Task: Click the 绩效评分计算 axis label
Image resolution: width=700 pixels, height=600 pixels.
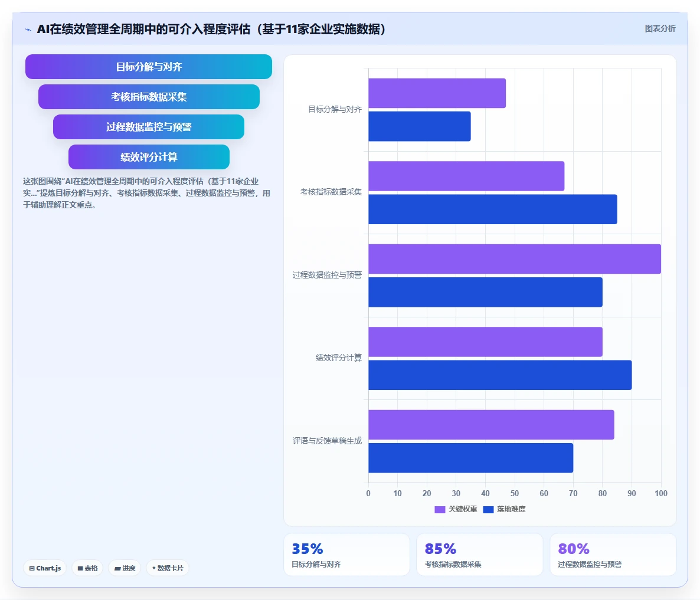Action: [x=339, y=358]
